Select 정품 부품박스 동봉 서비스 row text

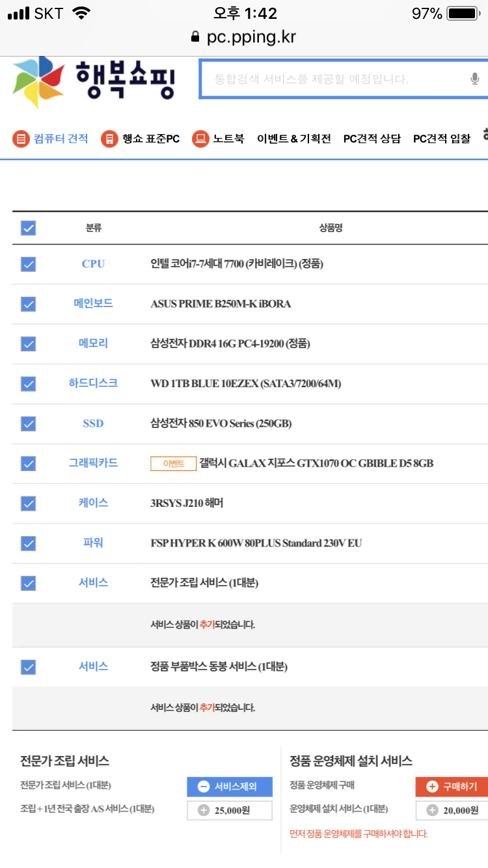pos(219,667)
